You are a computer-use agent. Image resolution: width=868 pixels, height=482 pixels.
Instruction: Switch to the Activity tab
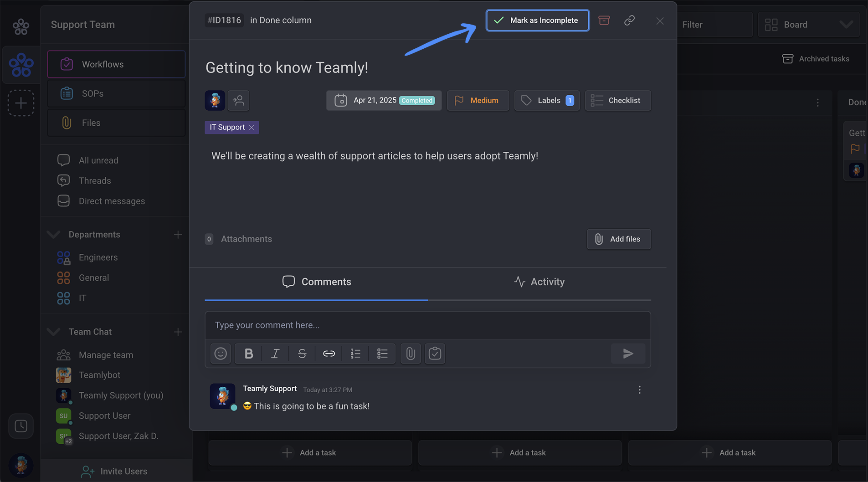click(539, 282)
